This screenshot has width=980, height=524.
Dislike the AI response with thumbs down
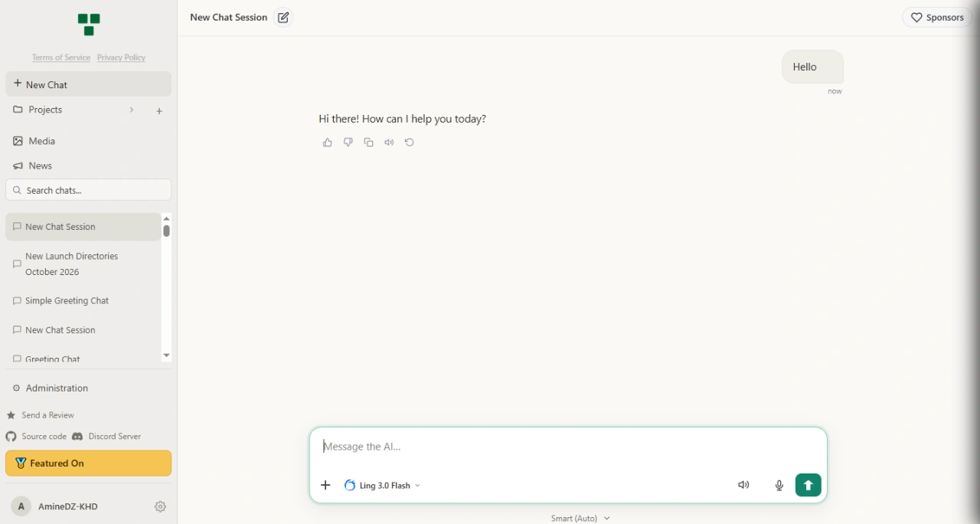(x=348, y=142)
